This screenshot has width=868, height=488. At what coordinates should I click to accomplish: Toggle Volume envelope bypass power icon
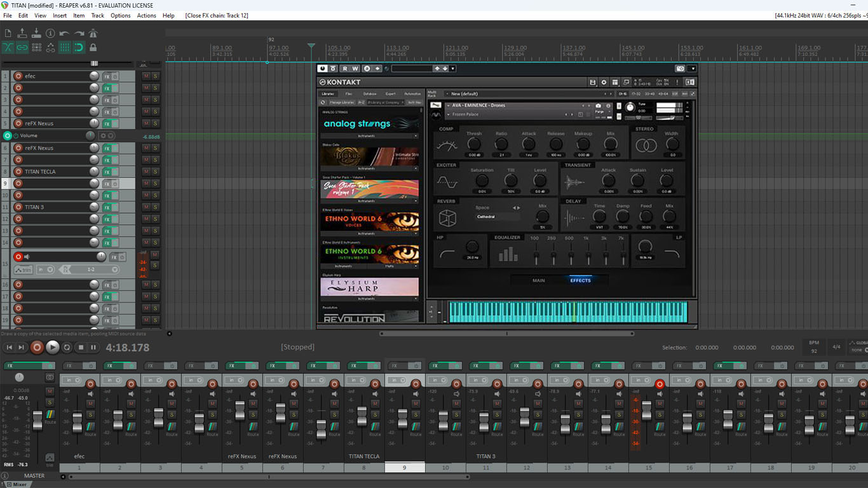tap(16, 136)
